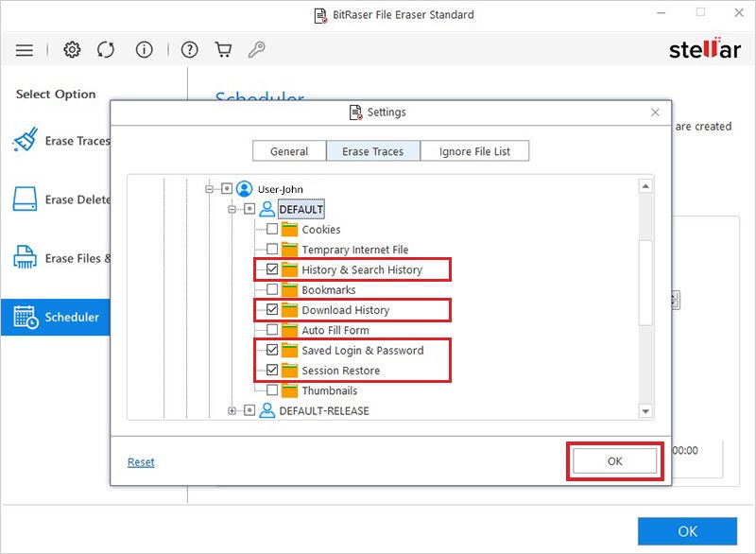
Task: Click the Auto Fill Form folder icon
Action: [289, 330]
